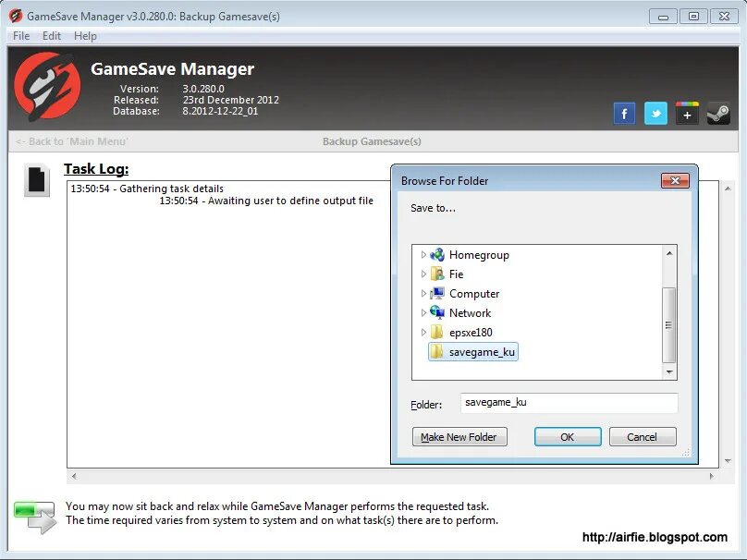This screenshot has width=747, height=560.
Task: Click the Computer item in the folder tree
Action: tap(473, 293)
